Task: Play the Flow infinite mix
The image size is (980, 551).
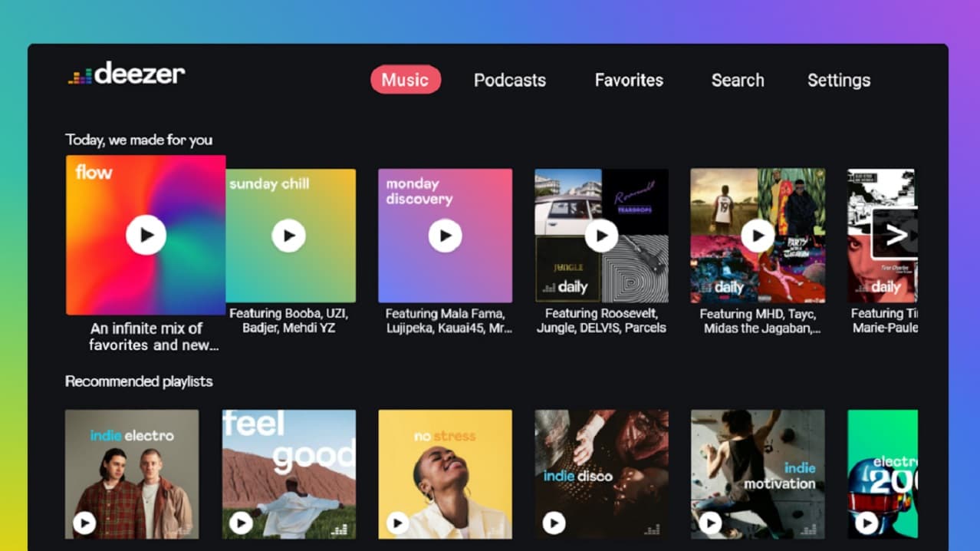Action: pyautogui.click(x=146, y=235)
